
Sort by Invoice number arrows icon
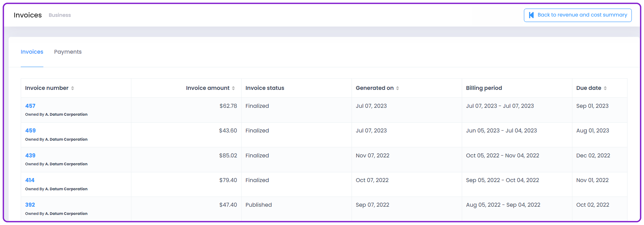pos(72,88)
